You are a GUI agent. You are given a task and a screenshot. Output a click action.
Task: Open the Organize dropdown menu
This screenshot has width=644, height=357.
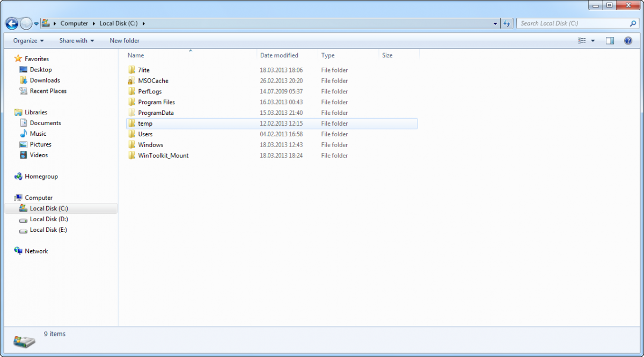pyautogui.click(x=28, y=41)
